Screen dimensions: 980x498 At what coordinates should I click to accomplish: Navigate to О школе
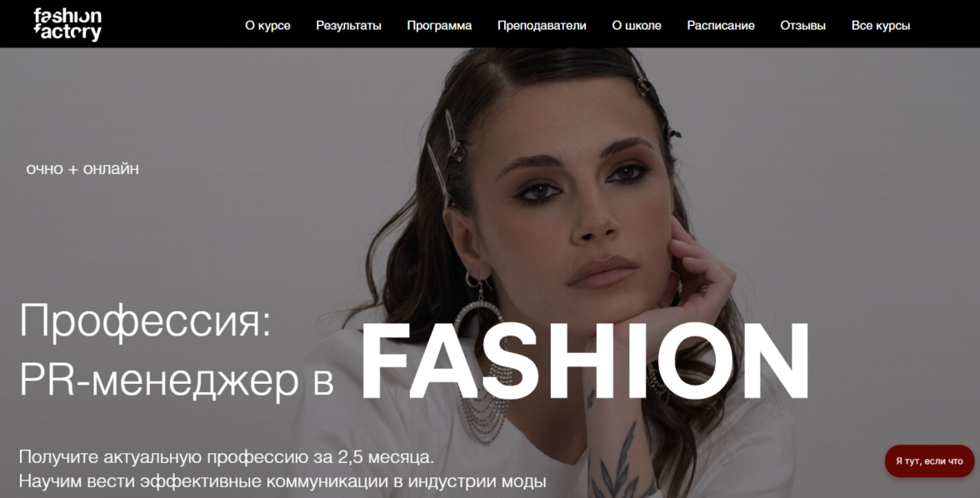coord(637,26)
